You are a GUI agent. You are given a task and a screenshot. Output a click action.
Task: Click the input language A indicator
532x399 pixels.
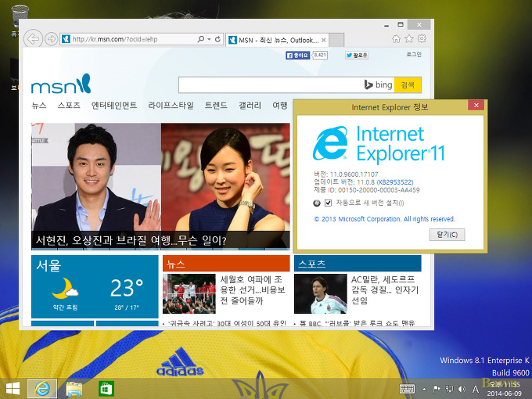(x=476, y=389)
